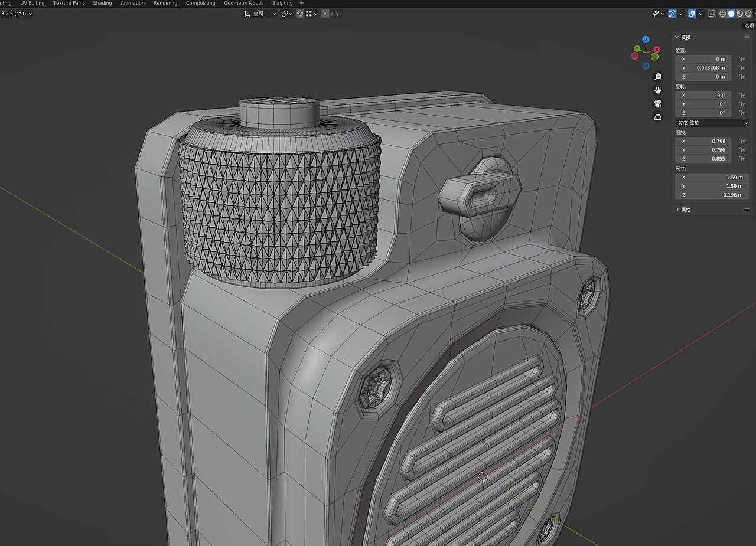Click the red X axis gizmo ball

[x=657, y=50]
